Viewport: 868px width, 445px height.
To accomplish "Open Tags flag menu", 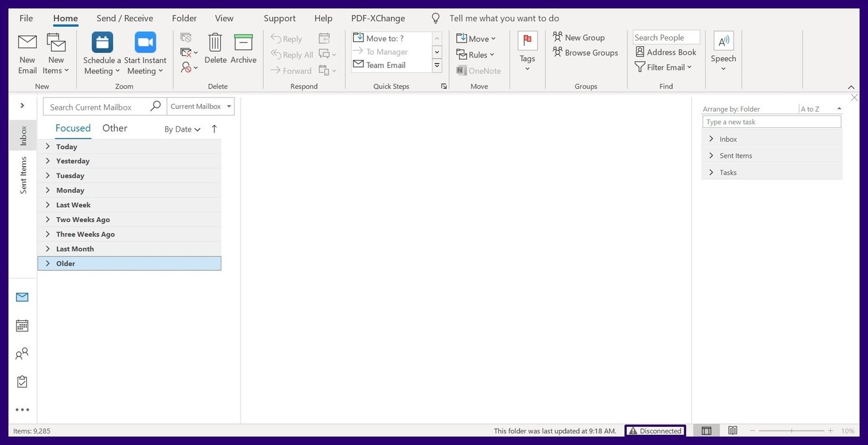I will click(528, 52).
